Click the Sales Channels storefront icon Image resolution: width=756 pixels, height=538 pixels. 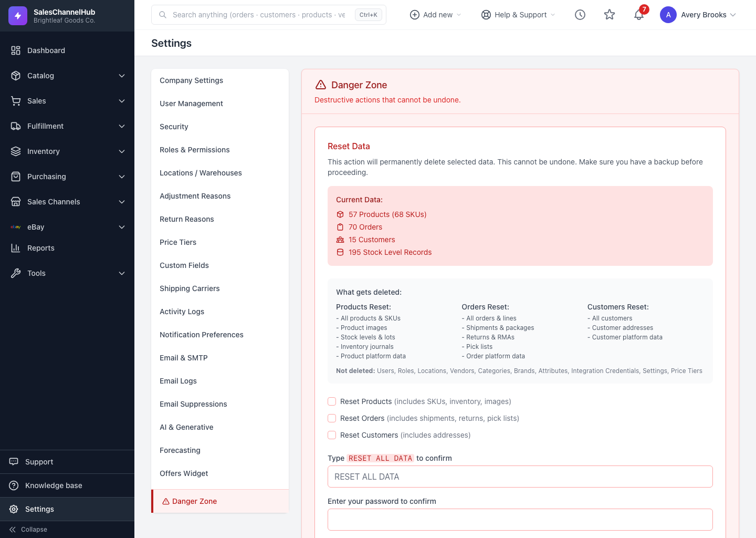(x=16, y=202)
